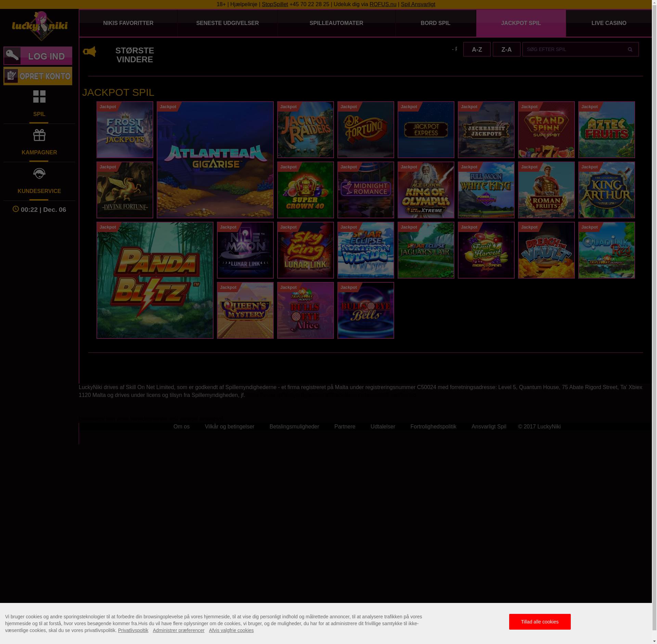657x644 pixels.
Task: Sort games Z-A
Action: tap(506, 50)
